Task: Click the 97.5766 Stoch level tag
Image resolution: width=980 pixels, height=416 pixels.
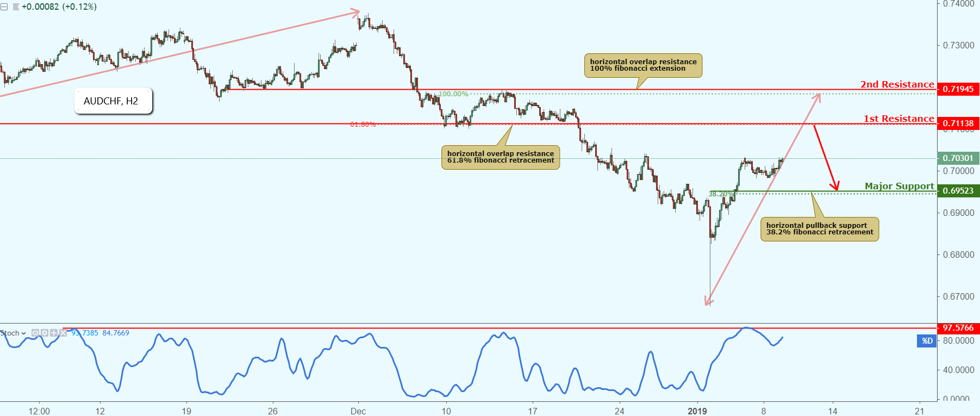Action: click(x=958, y=328)
